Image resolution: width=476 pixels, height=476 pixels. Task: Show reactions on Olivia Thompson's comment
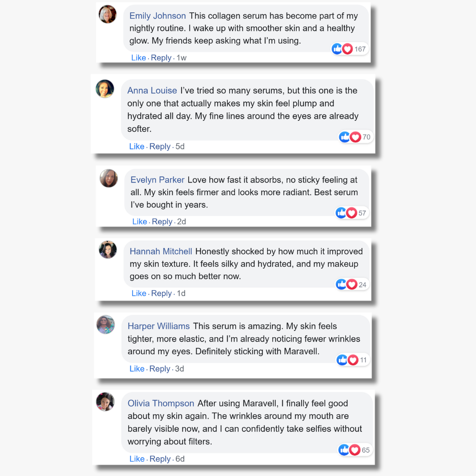[350, 450]
